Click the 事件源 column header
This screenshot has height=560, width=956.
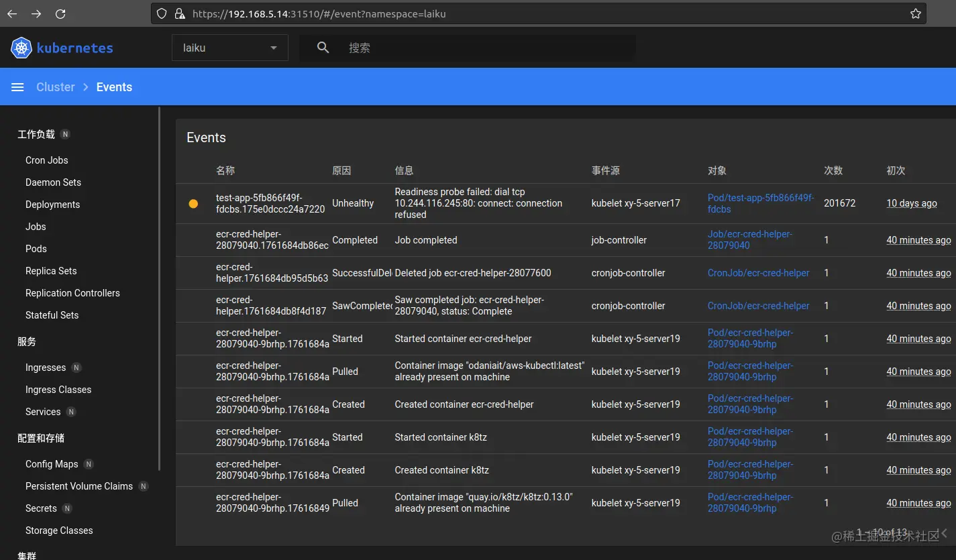605,170
